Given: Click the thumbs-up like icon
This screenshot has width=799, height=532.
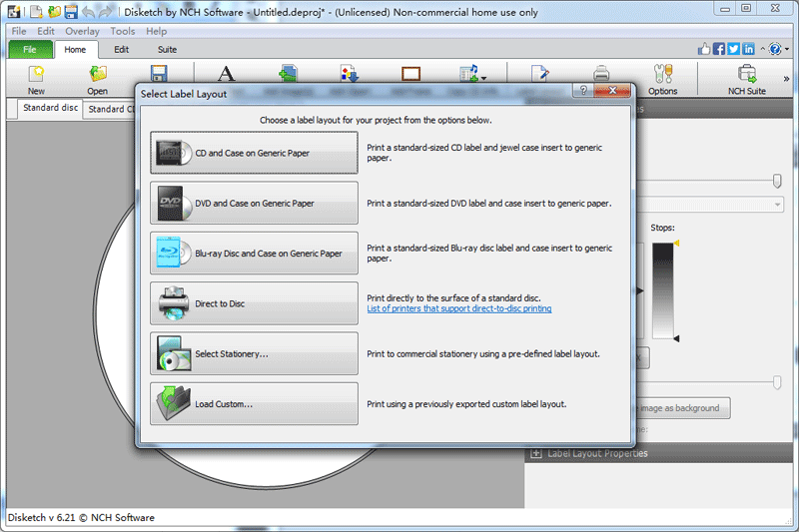Looking at the screenshot, I should coord(704,49).
